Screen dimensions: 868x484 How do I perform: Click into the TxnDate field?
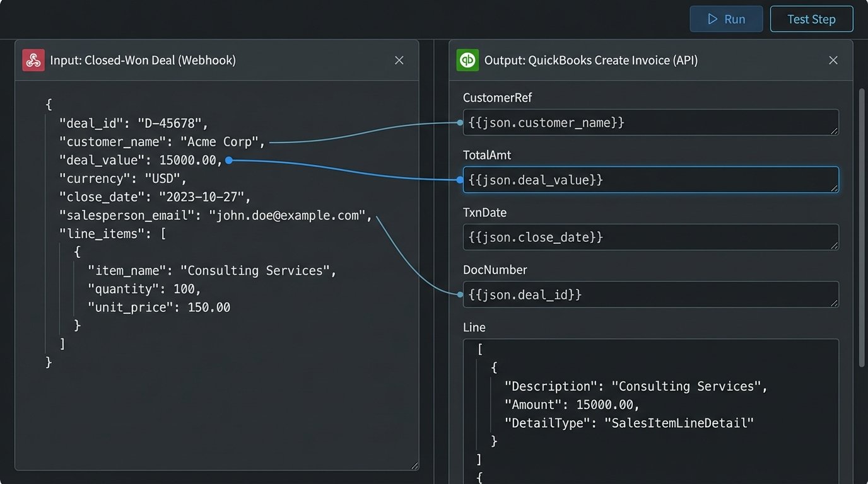[650, 238]
